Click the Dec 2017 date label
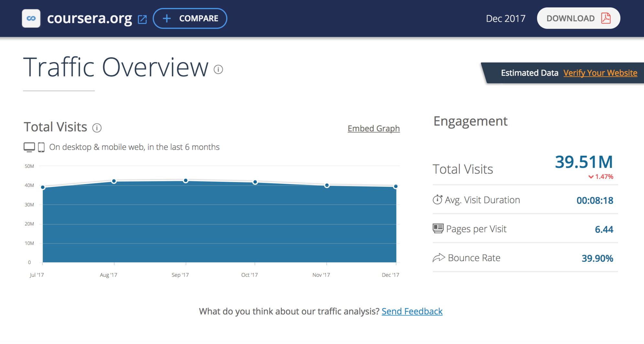This screenshot has height=344, width=644. (x=506, y=18)
